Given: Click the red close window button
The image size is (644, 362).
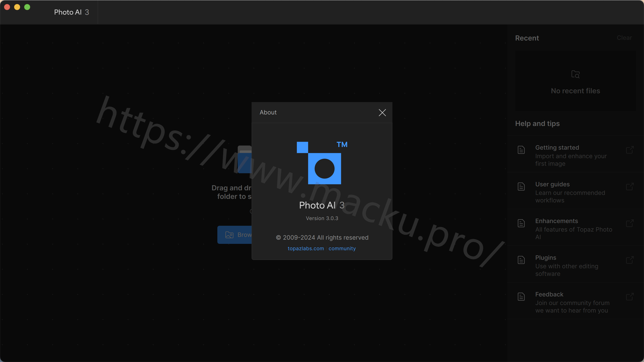Looking at the screenshot, I should coord(7,7).
